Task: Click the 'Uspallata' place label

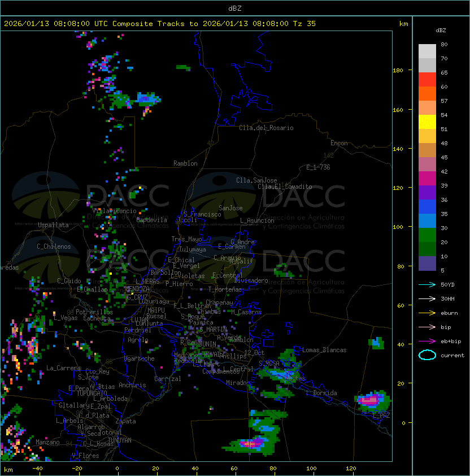Action: (53, 225)
